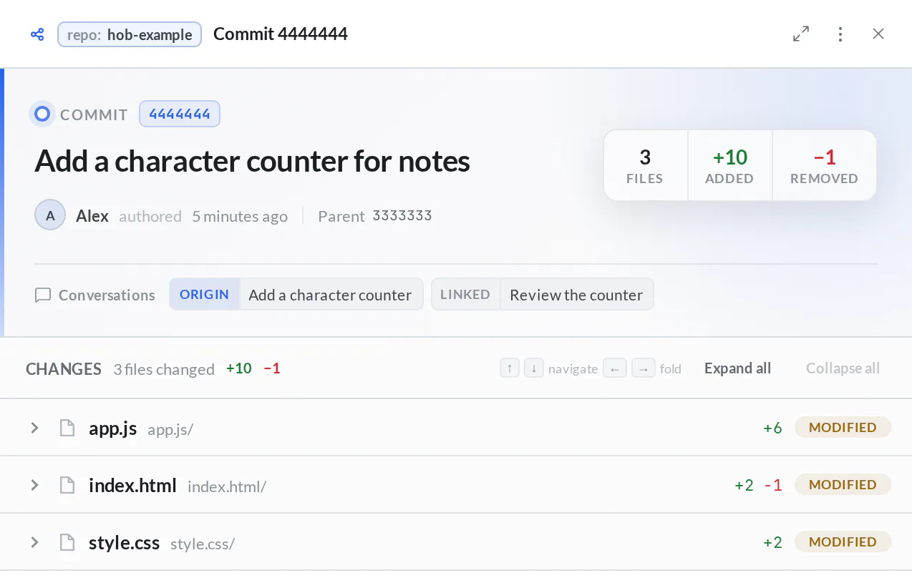This screenshot has width=912, height=588.
Task: Click the +6 count on app.js row
Action: click(772, 428)
